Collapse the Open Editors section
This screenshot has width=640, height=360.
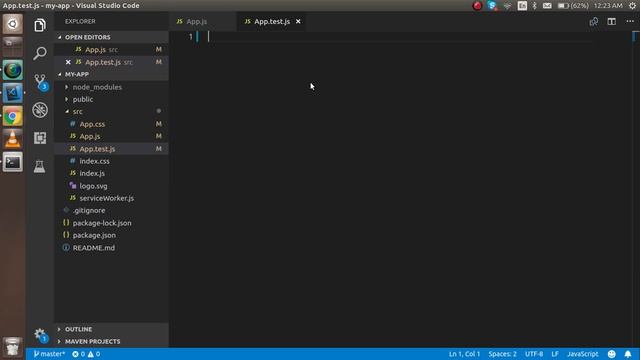pyautogui.click(x=111, y=37)
